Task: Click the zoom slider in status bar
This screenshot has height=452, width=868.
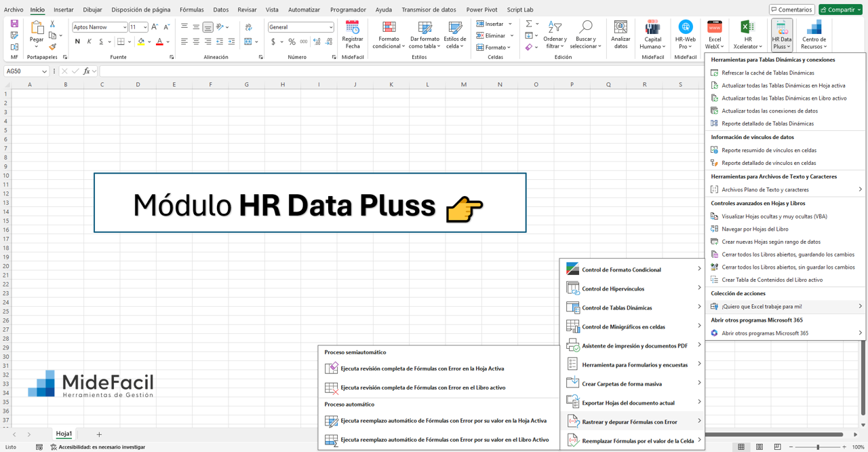Action: click(818, 447)
